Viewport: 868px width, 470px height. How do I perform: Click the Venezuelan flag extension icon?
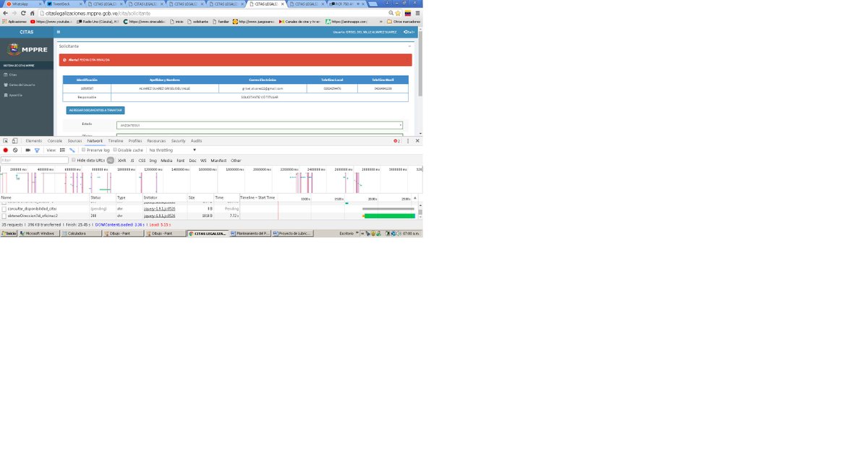[x=407, y=13]
